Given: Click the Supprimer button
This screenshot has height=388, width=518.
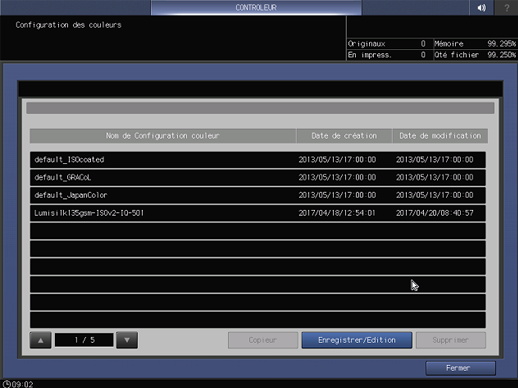Looking at the screenshot, I should click(451, 340).
